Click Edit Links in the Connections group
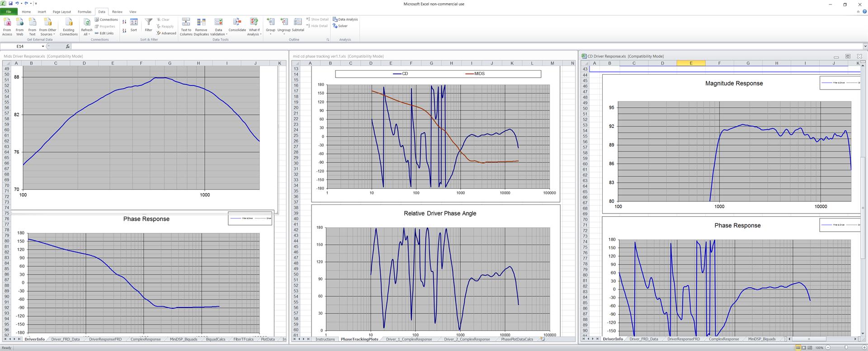 pyautogui.click(x=104, y=33)
